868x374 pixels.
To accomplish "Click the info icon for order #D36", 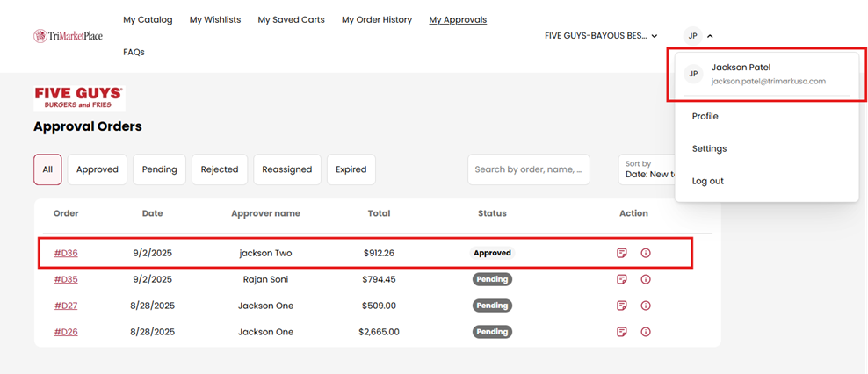I will point(646,253).
